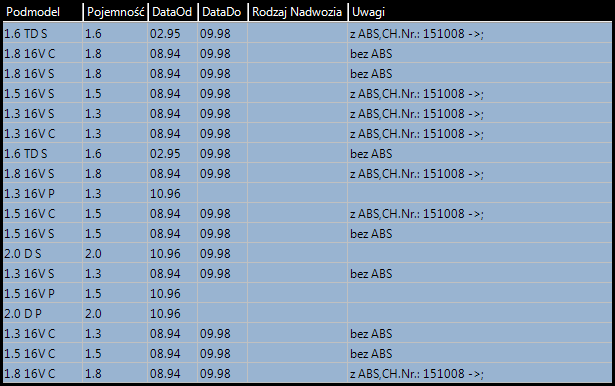The width and height of the screenshot is (615, 386).
Task: Click capacity 2.0 in 2.0 D S row
Action: tap(93, 253)
